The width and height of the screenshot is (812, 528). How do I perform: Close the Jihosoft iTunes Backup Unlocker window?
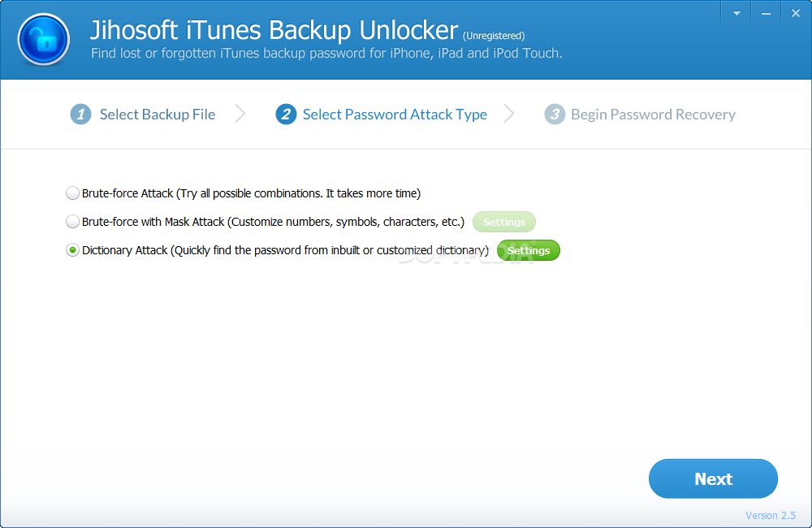point(796,13)
